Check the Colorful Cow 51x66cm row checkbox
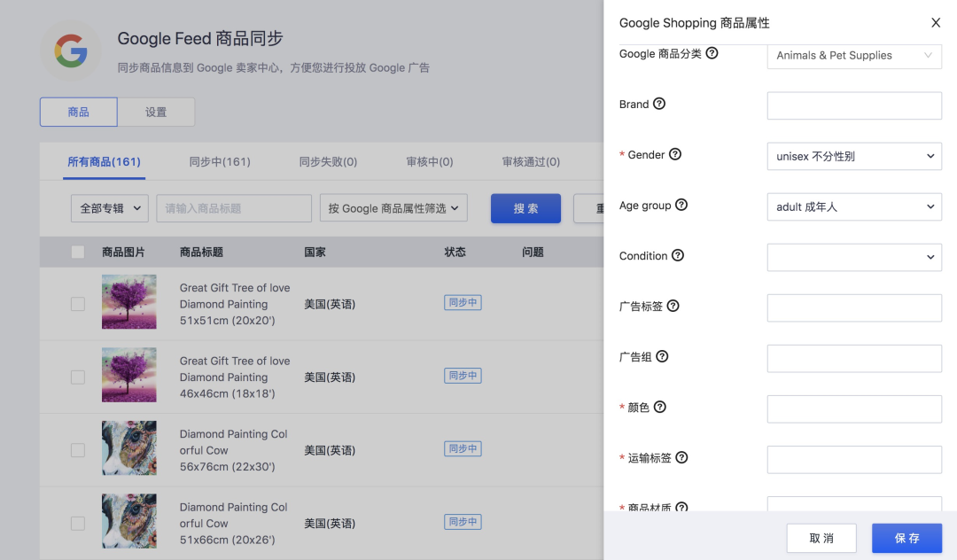Image resolution: width=957 pixels, height=560 pixels. pyautogui.click(x=77, y=524)
